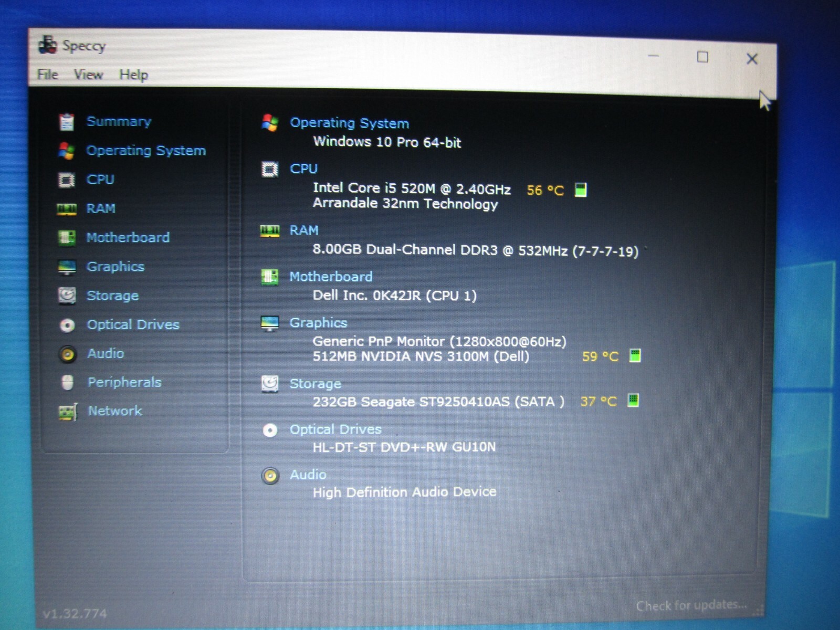Open the Optical Drives heading link in summary

[x=335, y=429]
